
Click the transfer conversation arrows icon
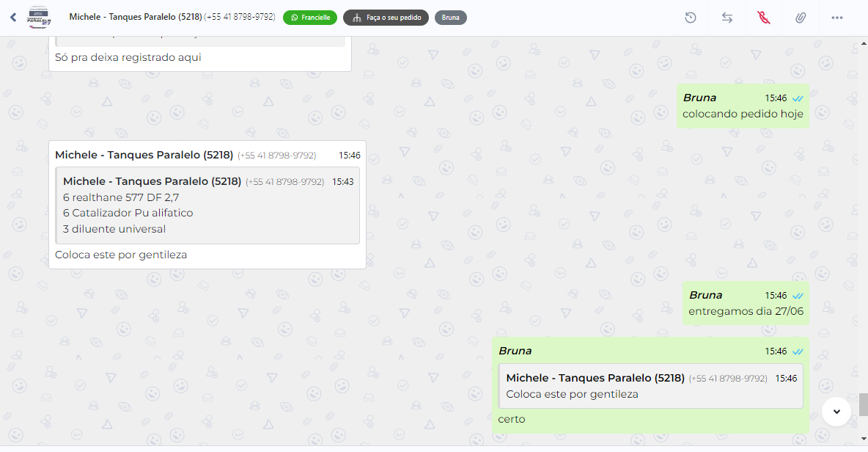tap(727, 18)
